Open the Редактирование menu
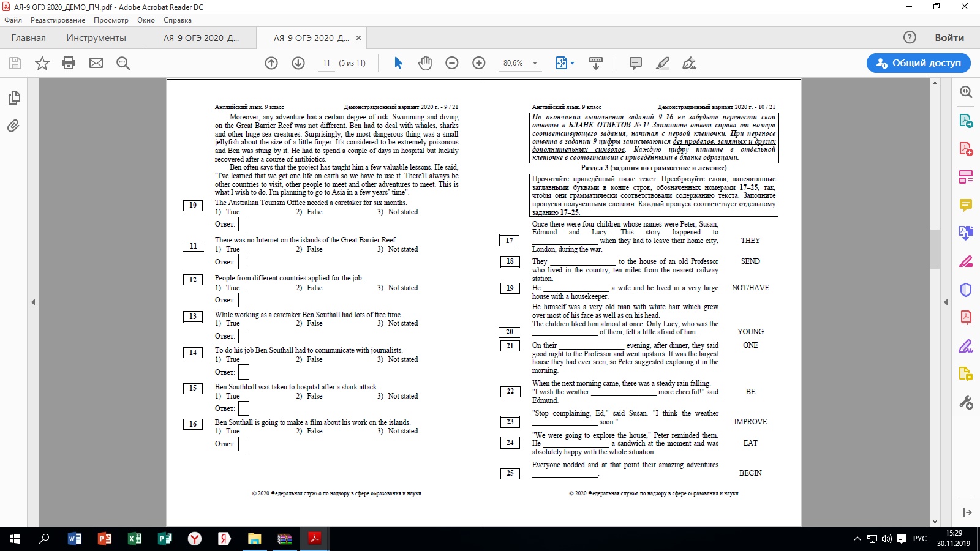The image size is (980, 551). coord(58,20)
